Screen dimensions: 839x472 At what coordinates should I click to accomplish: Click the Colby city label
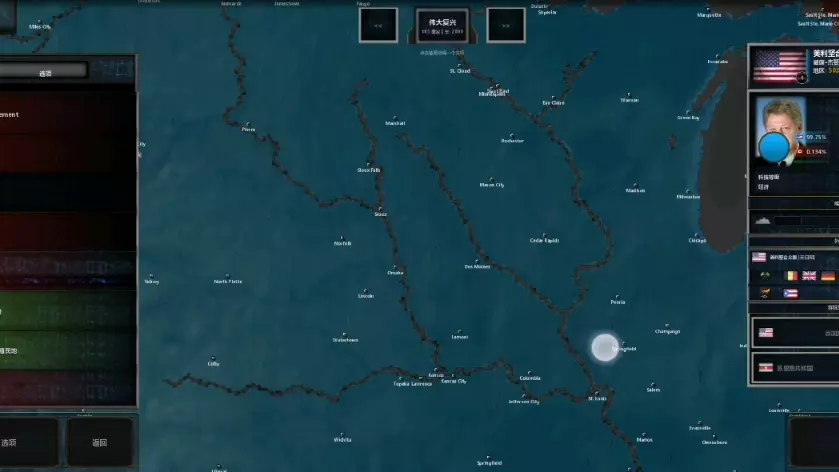(x=213, y=364)
